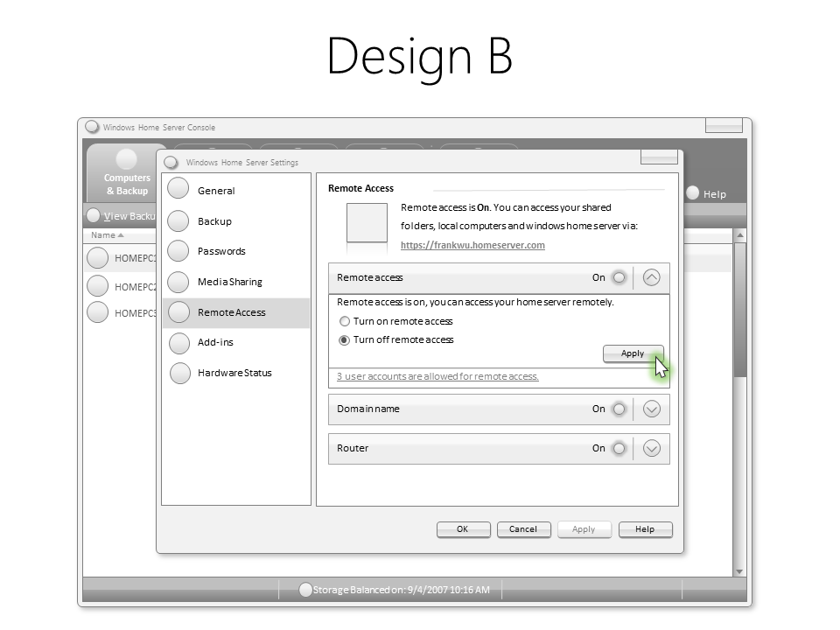Select HOMEPC3 row in console list

pos(121,313)
